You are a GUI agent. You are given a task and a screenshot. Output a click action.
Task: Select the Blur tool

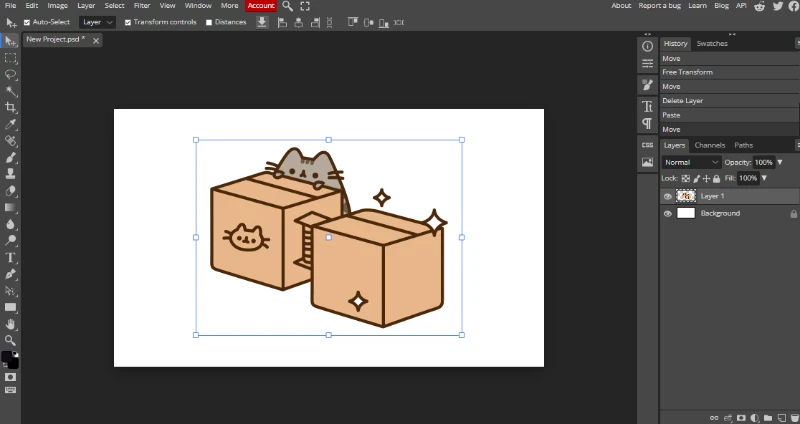[x=10, y=224]
